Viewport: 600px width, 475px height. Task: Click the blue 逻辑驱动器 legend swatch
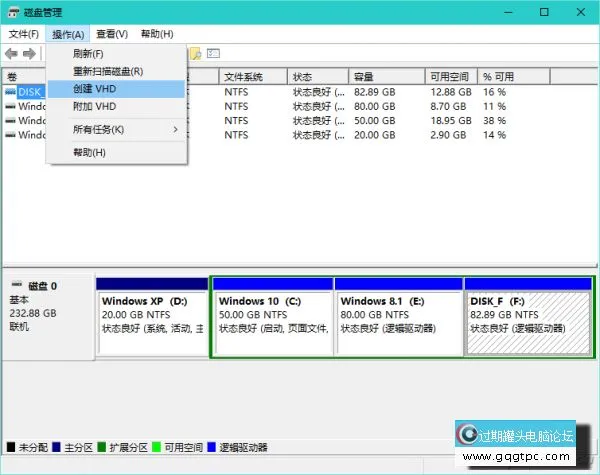click(x=211, y=447)
